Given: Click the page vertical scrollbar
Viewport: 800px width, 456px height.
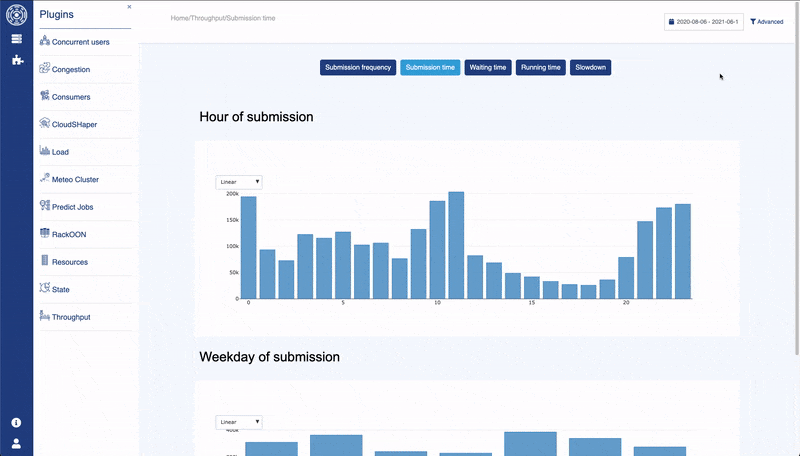Looking at the screenshot, I should 796,200.
